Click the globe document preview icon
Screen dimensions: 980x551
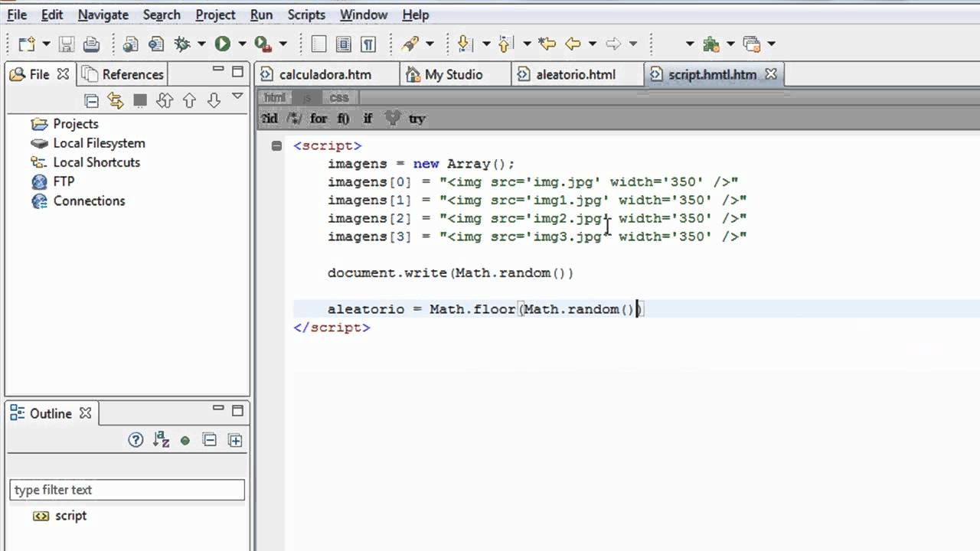coord(131,44)
